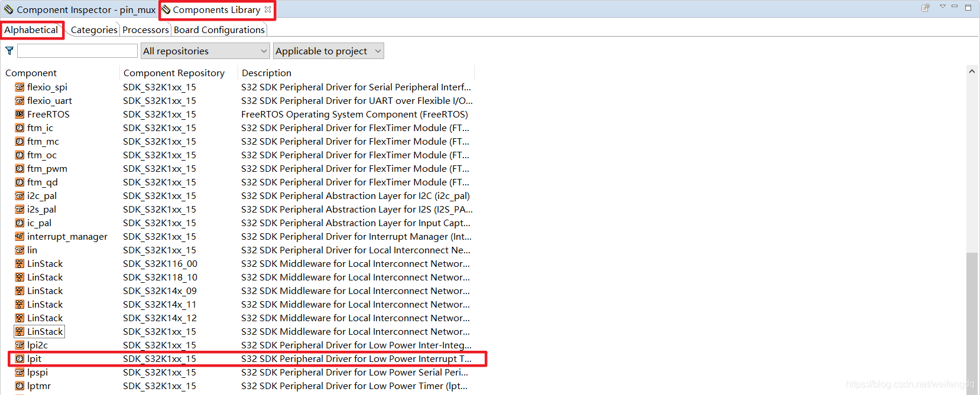Click the i2s_pal component icon
Image resolution: width=980 pixels, height=395 pixels.
pos(20,210)
